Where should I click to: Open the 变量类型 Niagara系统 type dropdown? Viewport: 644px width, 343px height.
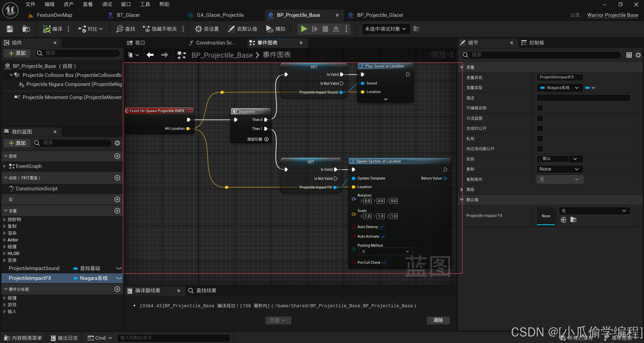click(x=560, y=88)
